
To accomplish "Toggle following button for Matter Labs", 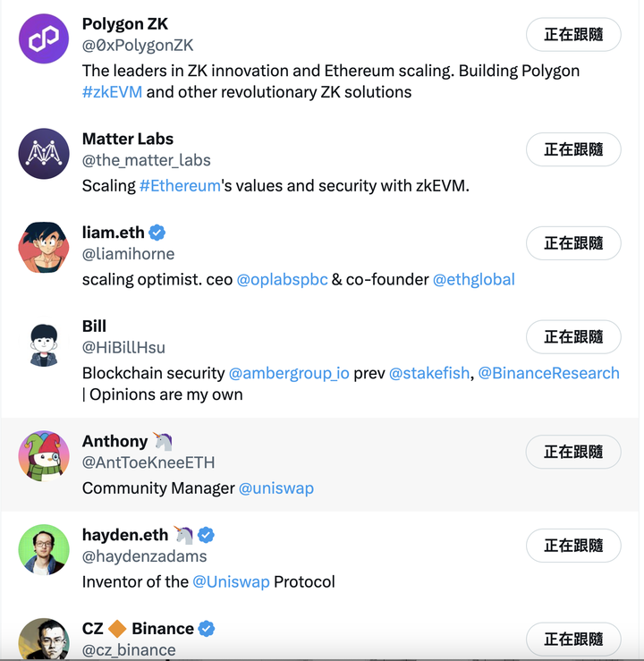I will click(x=573, y=149).
